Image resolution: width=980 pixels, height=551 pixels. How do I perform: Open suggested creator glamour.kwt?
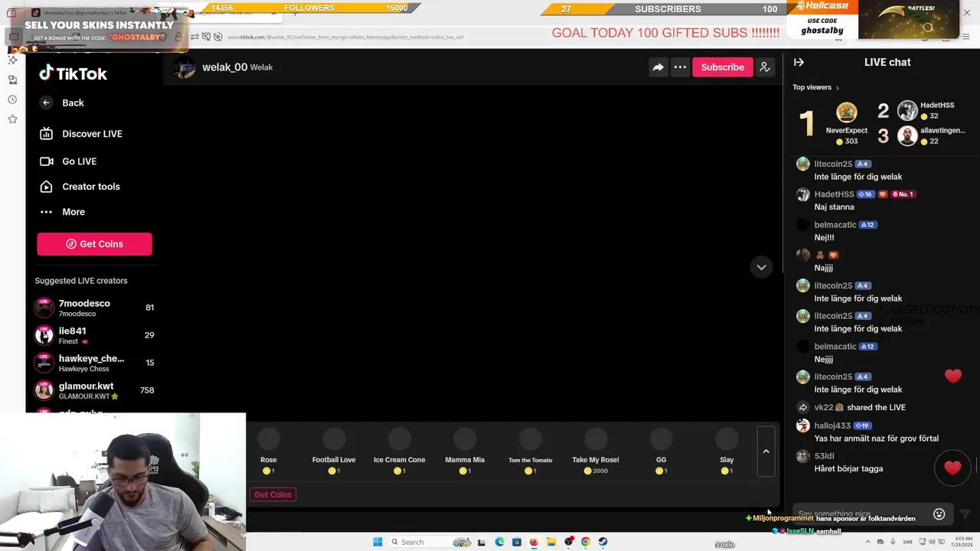pos(93,390)
